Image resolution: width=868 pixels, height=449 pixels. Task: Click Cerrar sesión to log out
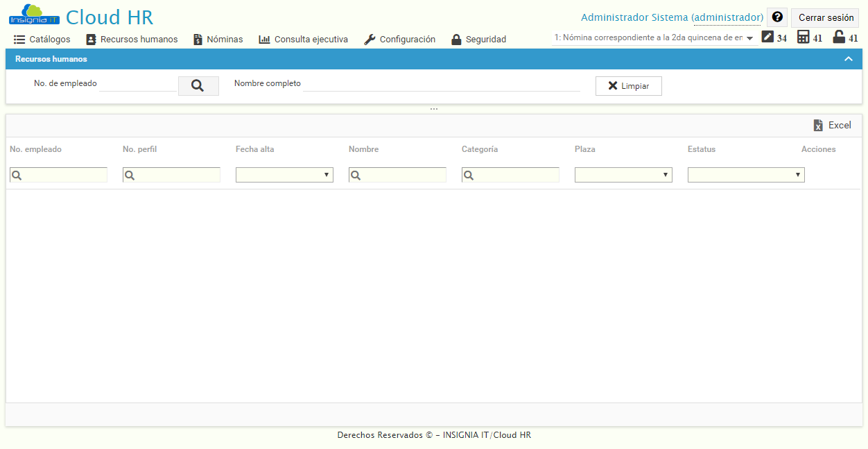coord(824,17)
